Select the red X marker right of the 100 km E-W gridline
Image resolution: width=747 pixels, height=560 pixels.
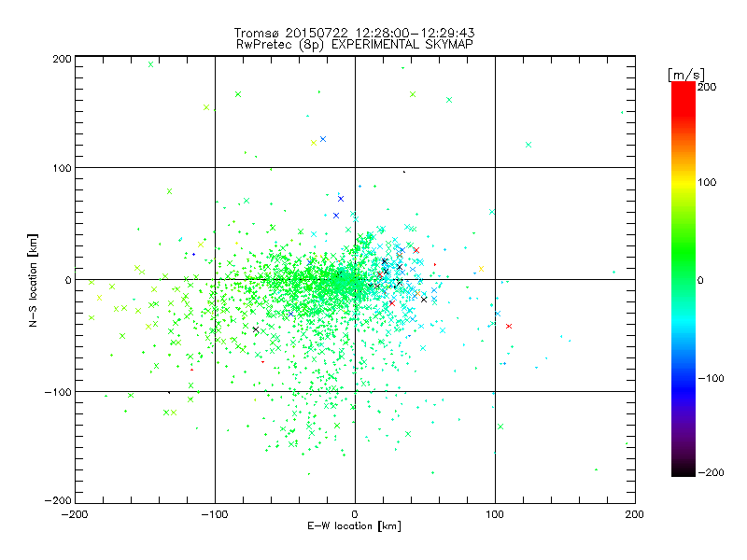[x=509, y=326]
